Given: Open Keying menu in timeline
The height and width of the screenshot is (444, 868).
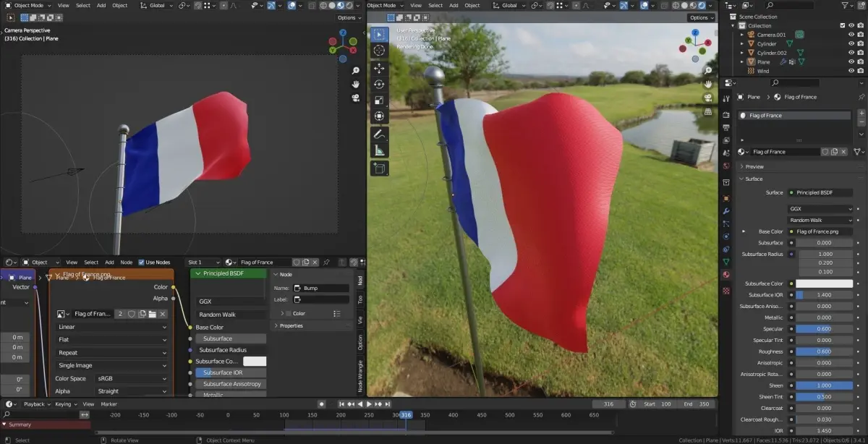Looking at the screenshot, I should 64,404.
